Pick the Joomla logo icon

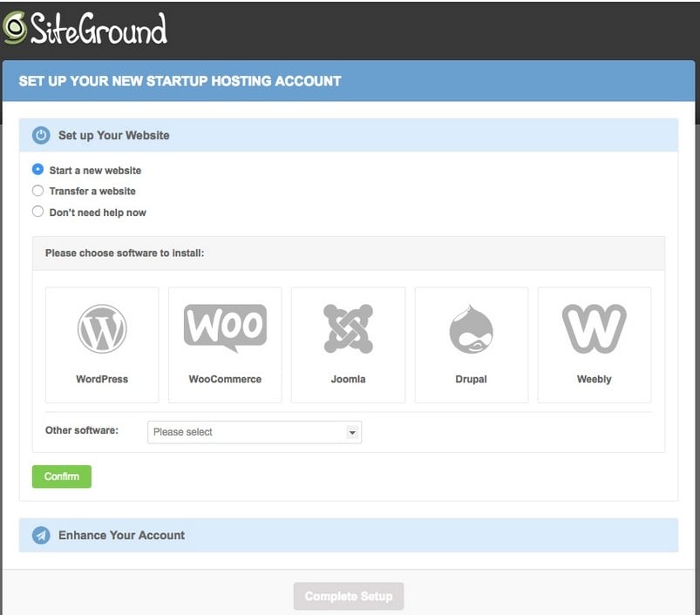click(348, 328)
